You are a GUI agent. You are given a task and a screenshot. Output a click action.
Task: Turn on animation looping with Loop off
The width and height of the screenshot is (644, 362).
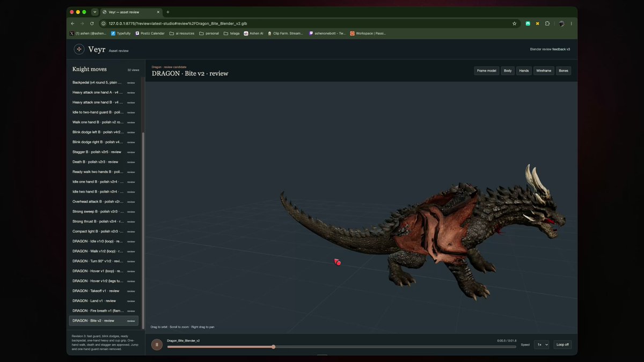(563, 345)
